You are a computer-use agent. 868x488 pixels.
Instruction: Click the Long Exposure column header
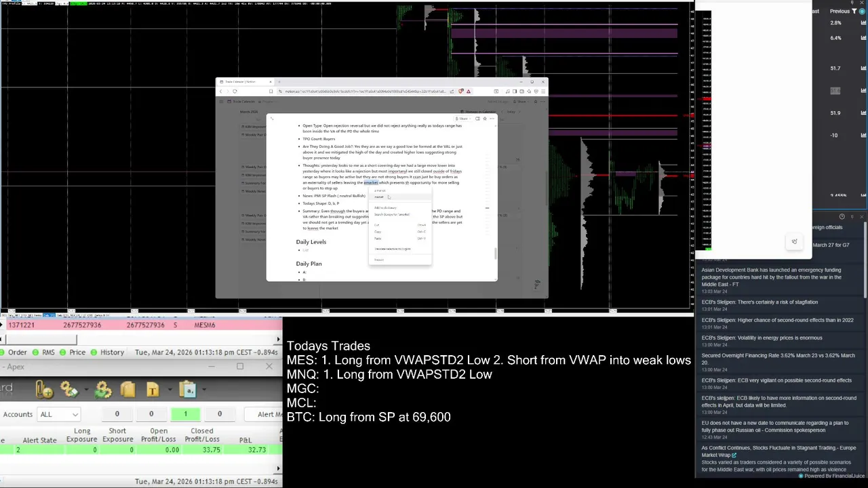[x=82, y=434]
